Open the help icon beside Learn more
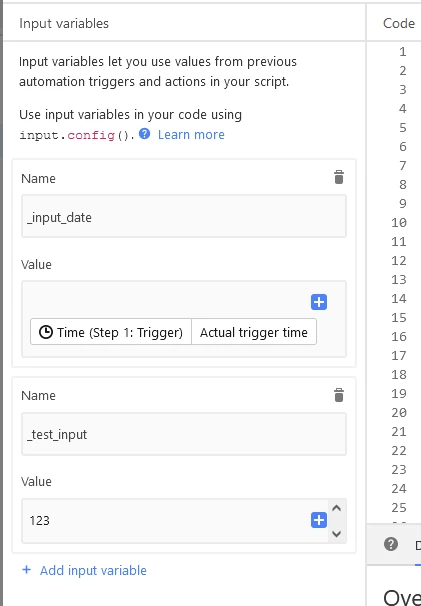The image size is (421, 606). 145,134
